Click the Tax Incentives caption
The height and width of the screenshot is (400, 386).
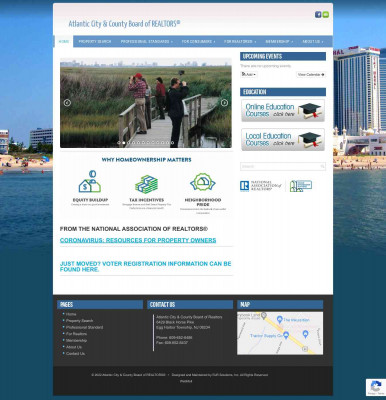point(146,200)
